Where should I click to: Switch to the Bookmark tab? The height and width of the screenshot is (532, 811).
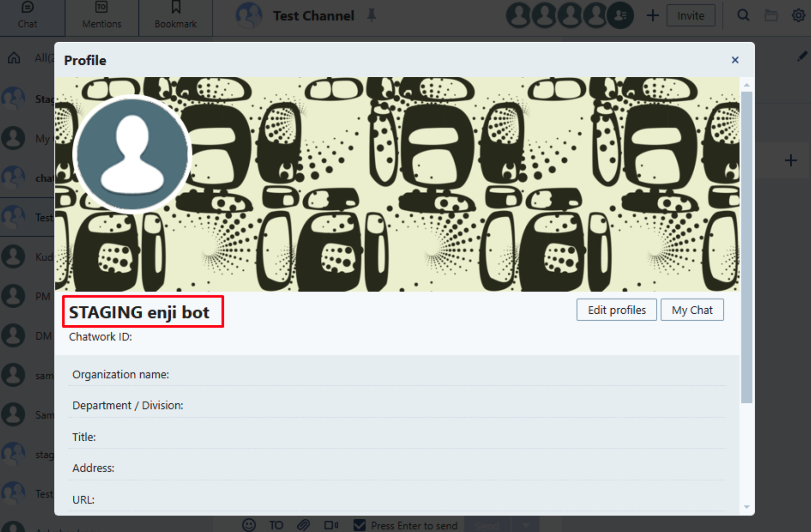pos(176,16)
